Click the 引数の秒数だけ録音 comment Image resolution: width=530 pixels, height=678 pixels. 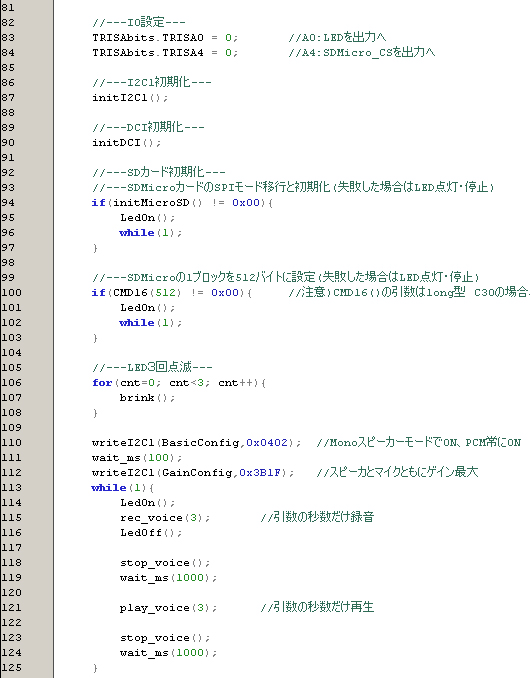coord(317,517)
